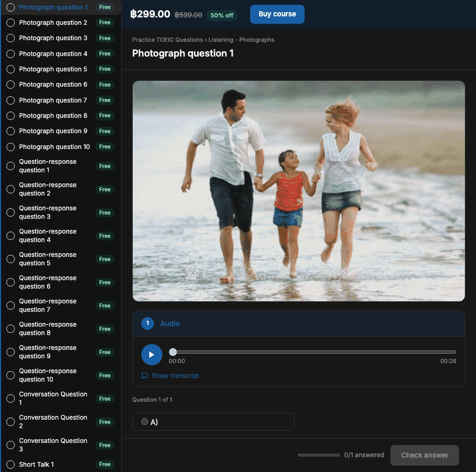The height and width of the screenshot is (472, 476).
Task: Click the status circle for Photograph question 9
Action: pyautogui.click(x=11, y=131)
